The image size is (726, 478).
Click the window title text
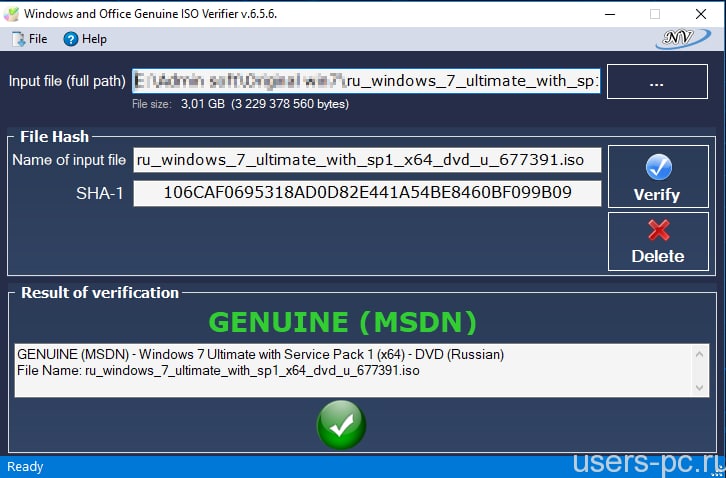[150, 14]
